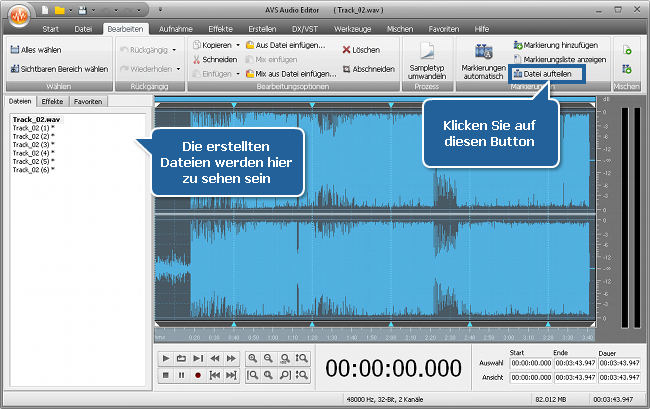Click the zoom in magnifier button

click(253, 357)
